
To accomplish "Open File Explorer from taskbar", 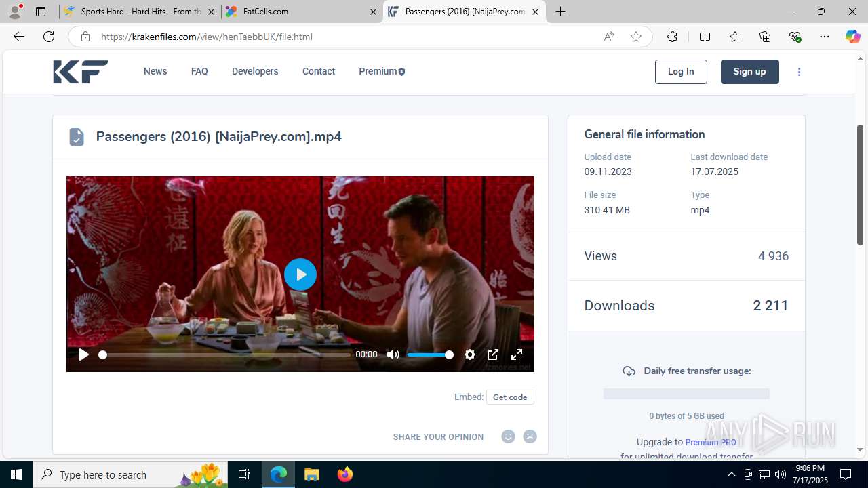I will (x=312, y=474).
